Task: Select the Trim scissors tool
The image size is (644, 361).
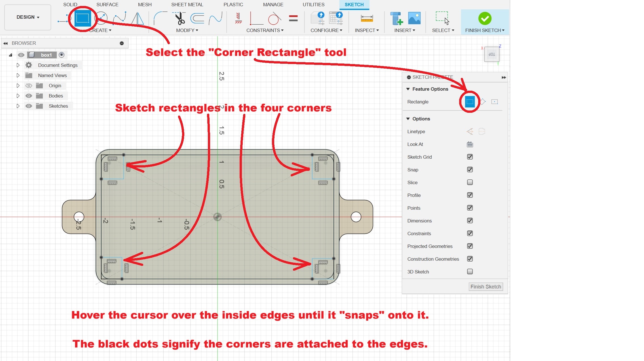Action: click(x=180, y=18)
